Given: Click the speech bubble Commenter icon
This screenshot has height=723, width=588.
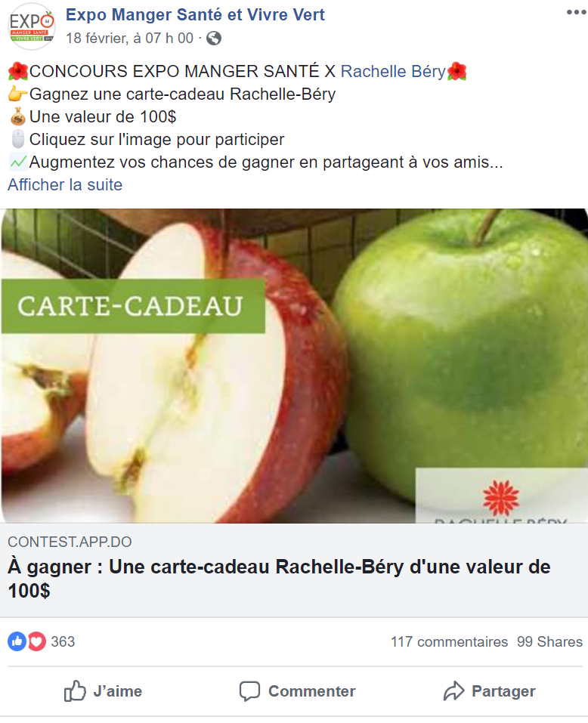Looking at the screenshot, I should tap(249, 691).
